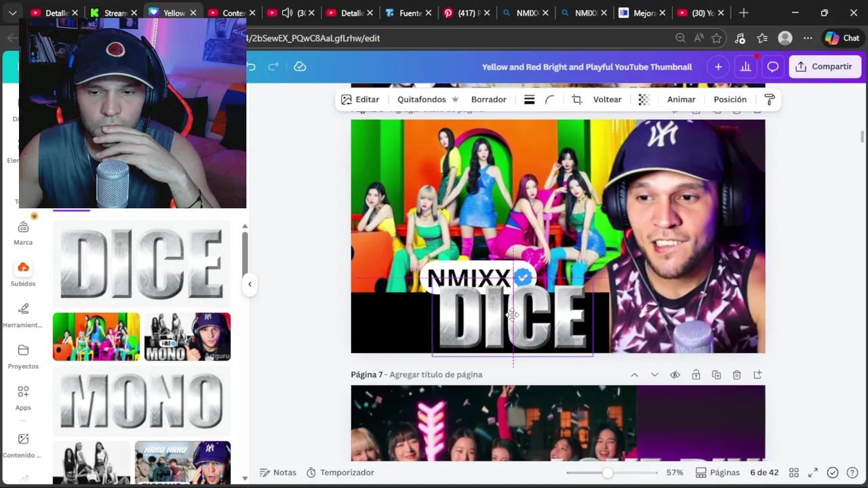Click the vertical canvas scrollbar
This screenshot has width=868, height=488.
coord(863,137)
